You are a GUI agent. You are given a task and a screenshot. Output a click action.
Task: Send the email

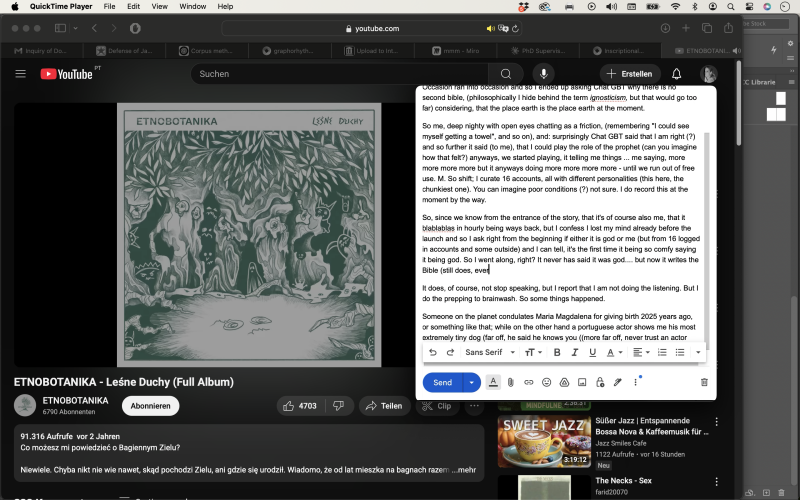[442, 382]
